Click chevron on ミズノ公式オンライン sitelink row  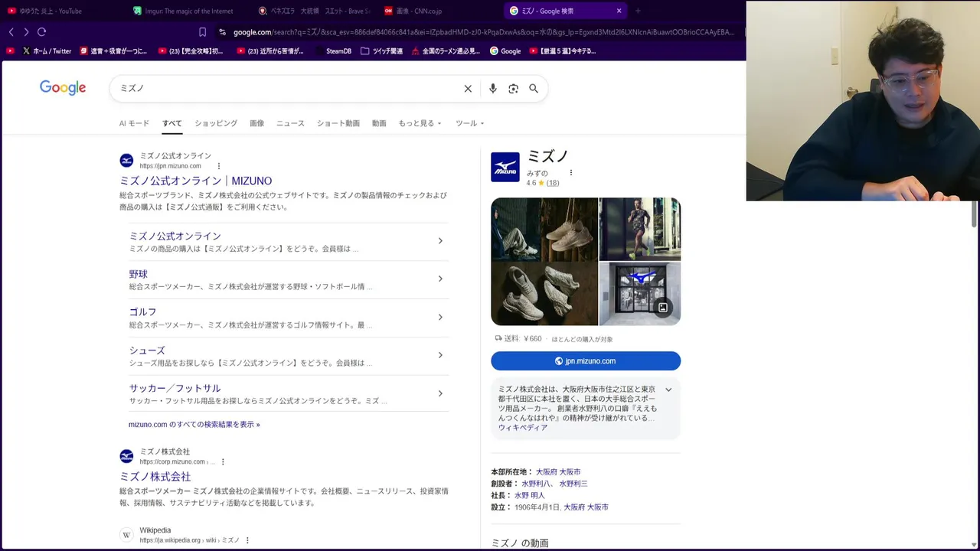point(440,241)
